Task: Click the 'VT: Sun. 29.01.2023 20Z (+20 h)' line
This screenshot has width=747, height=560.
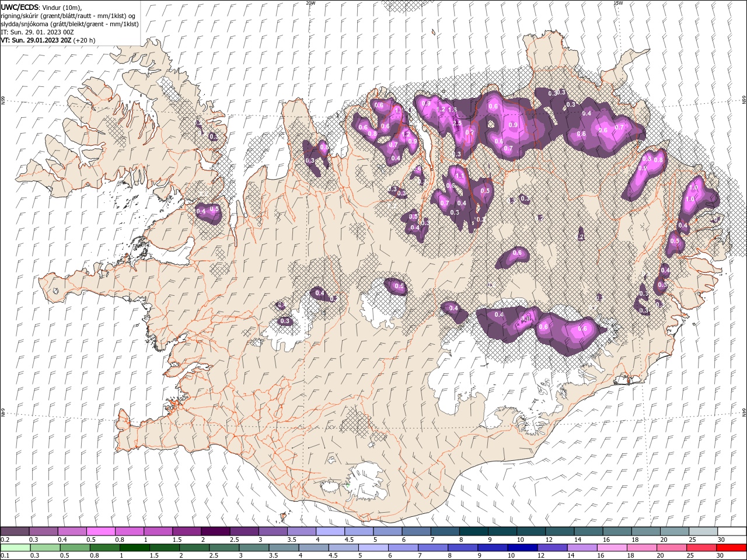Action: 48,40
